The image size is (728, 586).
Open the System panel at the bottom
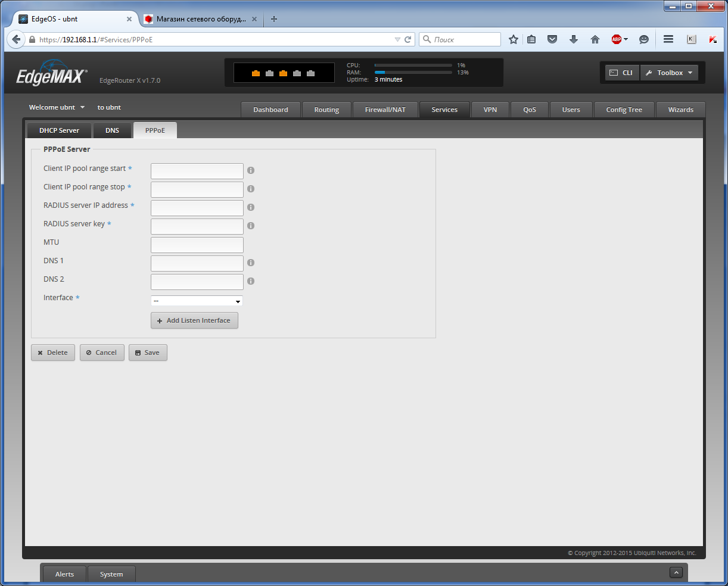coord(111,574)
